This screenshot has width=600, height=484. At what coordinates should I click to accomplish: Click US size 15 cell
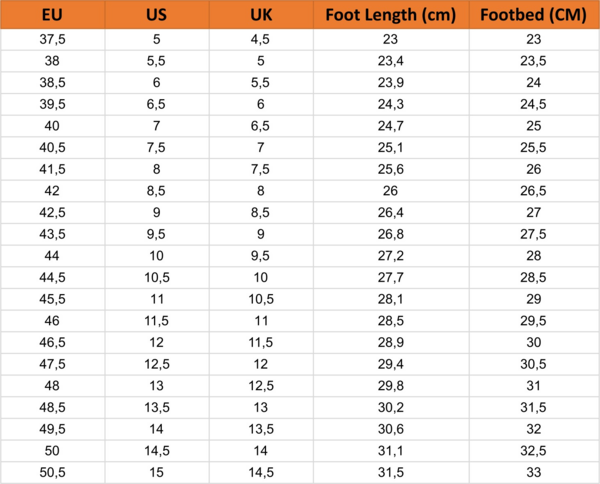coord(156,472)
